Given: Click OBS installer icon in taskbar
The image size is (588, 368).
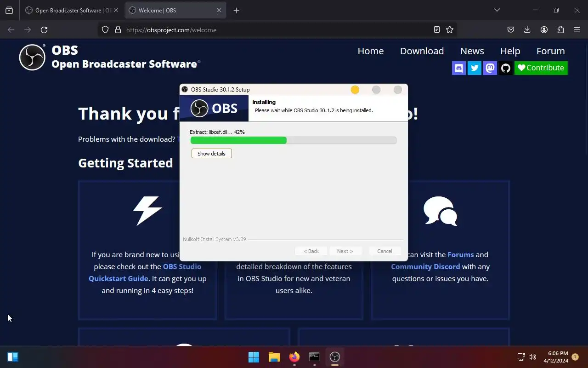Looking at the screenshot, I should point(334,357).
